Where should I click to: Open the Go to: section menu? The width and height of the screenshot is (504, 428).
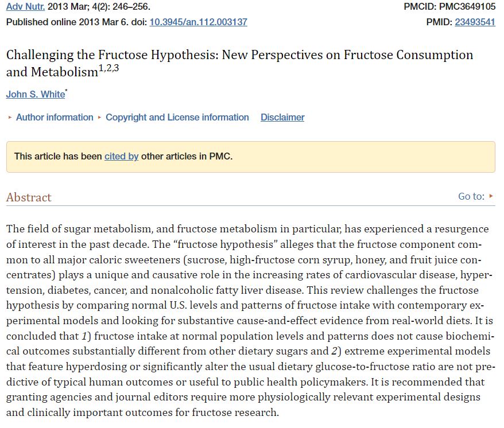pyautogui.click(x=471, y=196)
